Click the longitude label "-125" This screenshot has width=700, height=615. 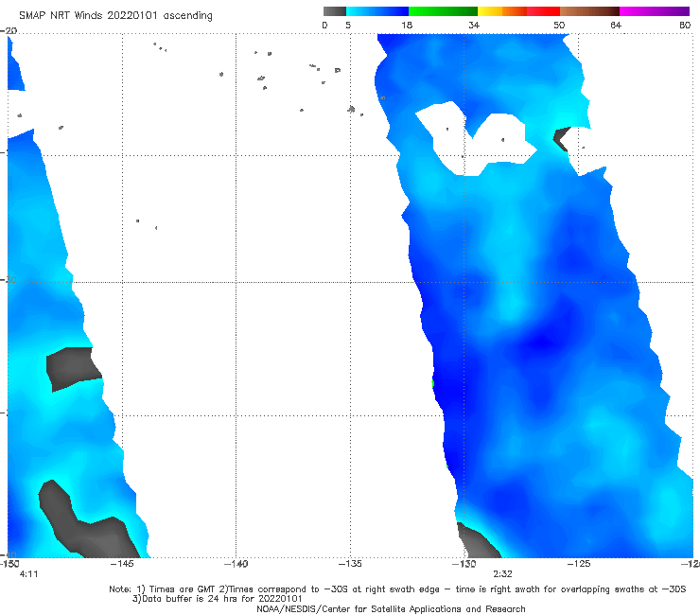tap(579, 564)
